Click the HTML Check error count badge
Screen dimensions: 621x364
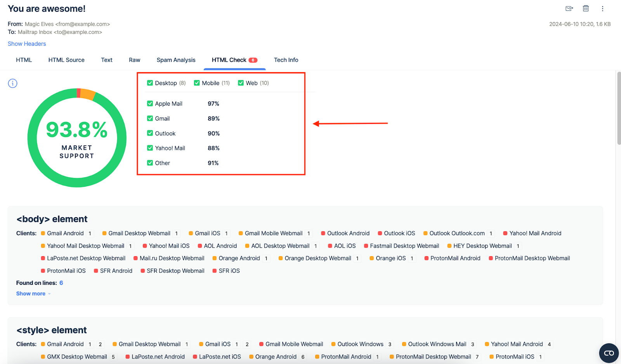tap(253, 60)
